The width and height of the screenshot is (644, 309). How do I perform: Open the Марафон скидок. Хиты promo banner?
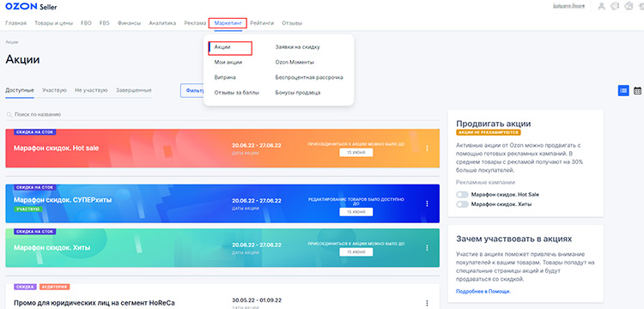(222, 248)
